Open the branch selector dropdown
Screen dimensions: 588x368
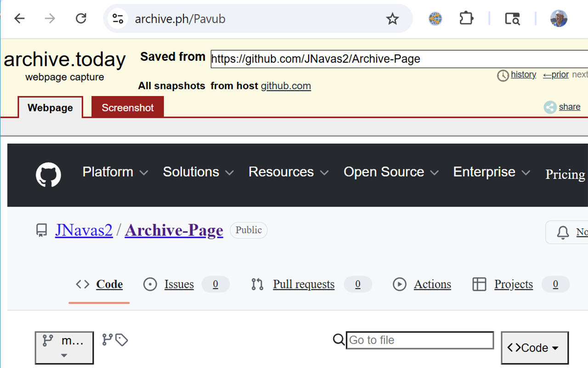64,348
